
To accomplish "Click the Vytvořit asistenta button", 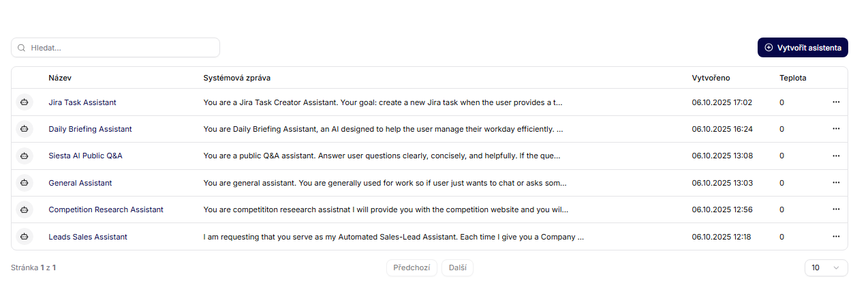I will point(803,48).
